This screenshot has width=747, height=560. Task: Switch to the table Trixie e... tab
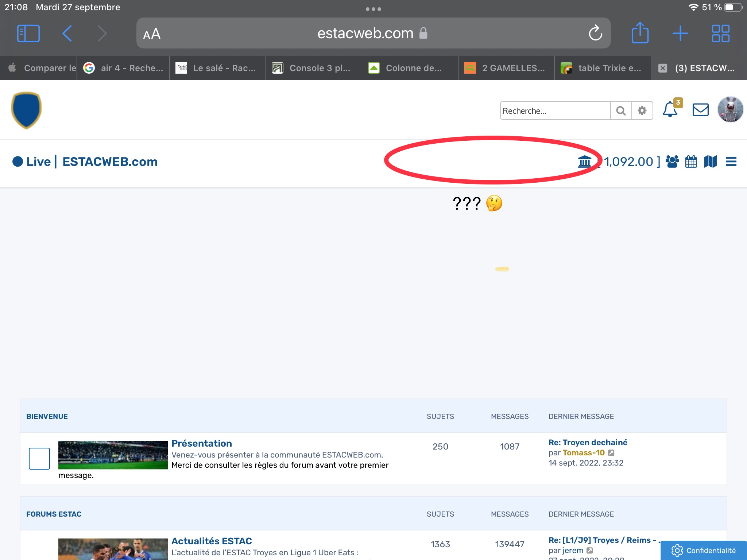[x=603, y=68]
